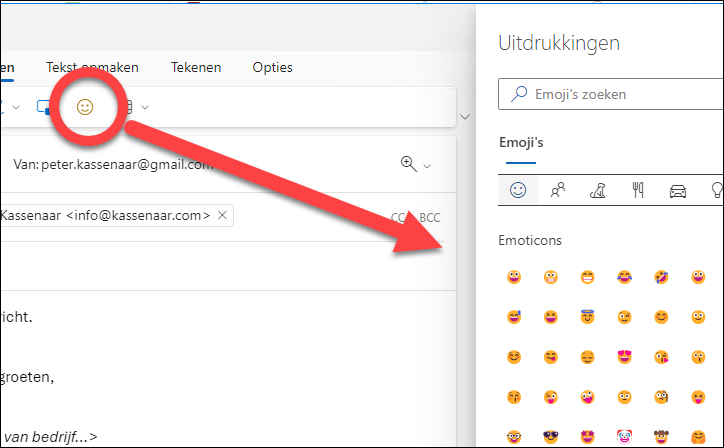Insert the cowboy hat emoji
The image size is (724, 448).
[661, 437]
